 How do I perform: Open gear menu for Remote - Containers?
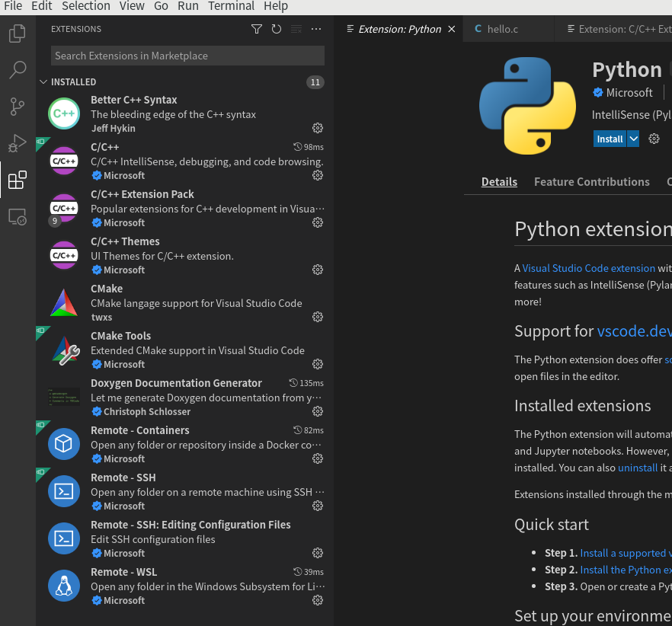tap(318, 458)
